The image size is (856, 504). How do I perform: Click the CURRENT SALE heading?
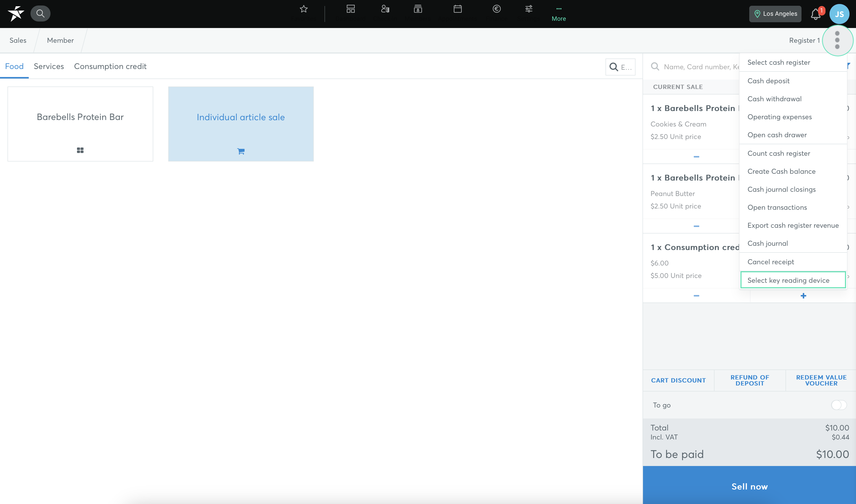678,87
